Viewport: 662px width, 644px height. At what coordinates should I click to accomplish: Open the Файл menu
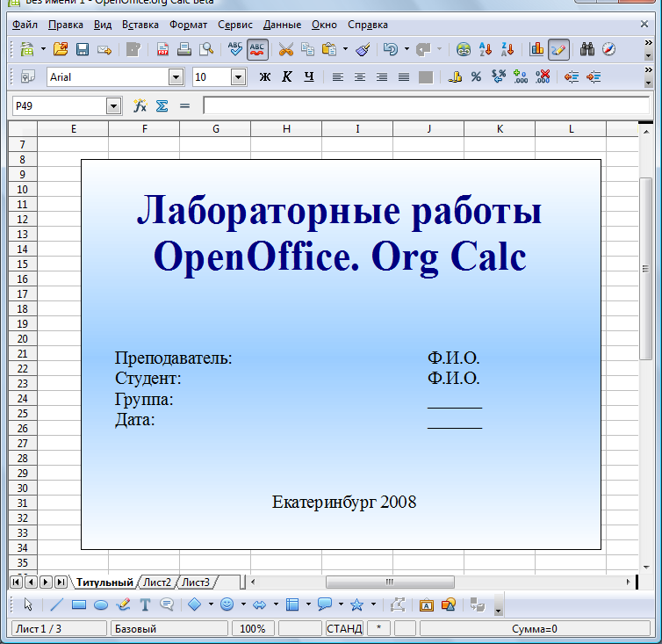pyautogui.click(x=25, y=25)
